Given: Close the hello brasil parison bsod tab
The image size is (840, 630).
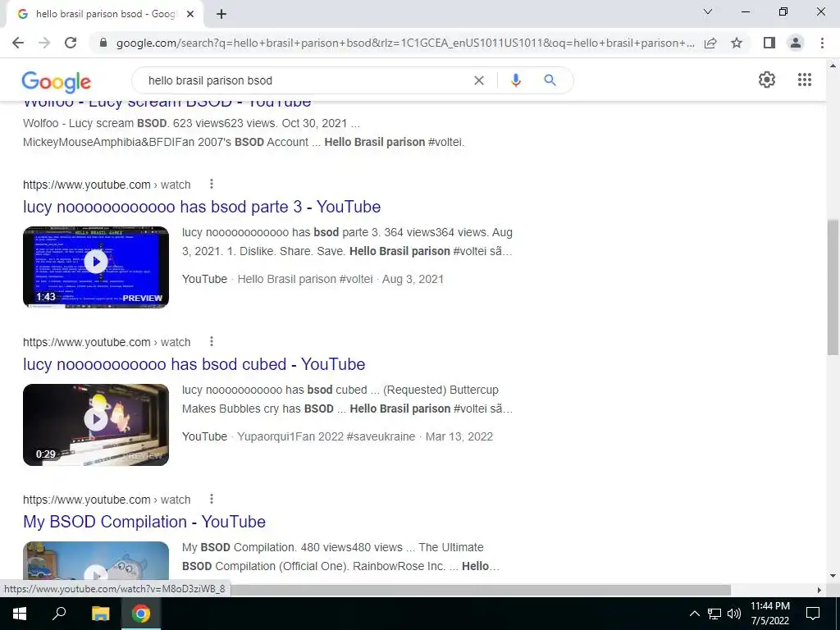Looking at the screenshot, I should pos(190,15).
